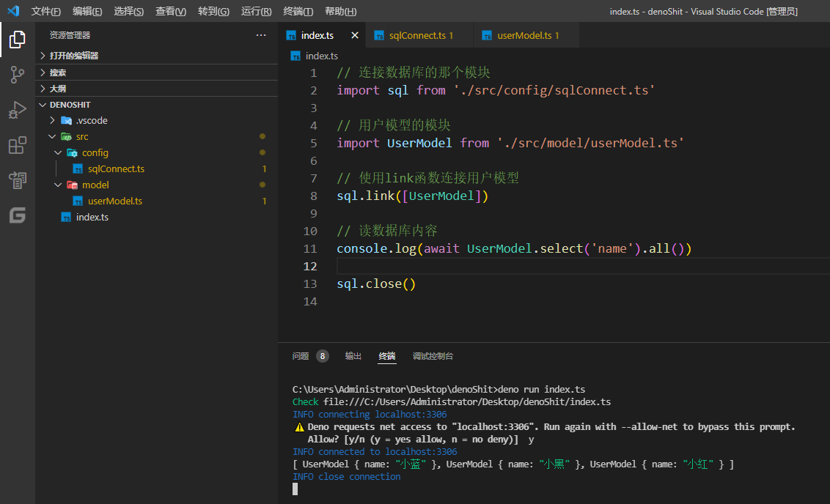Click the TS icon in breadcrumb index.ts

295,56
